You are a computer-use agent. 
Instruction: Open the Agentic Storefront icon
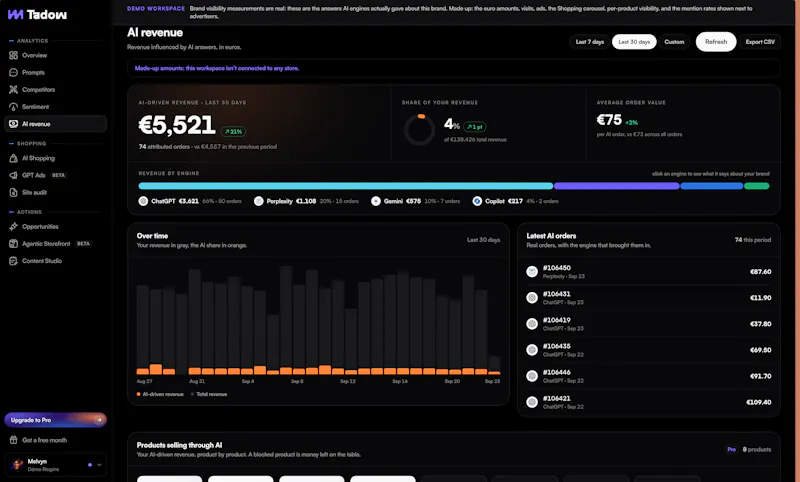click(13, 244)
